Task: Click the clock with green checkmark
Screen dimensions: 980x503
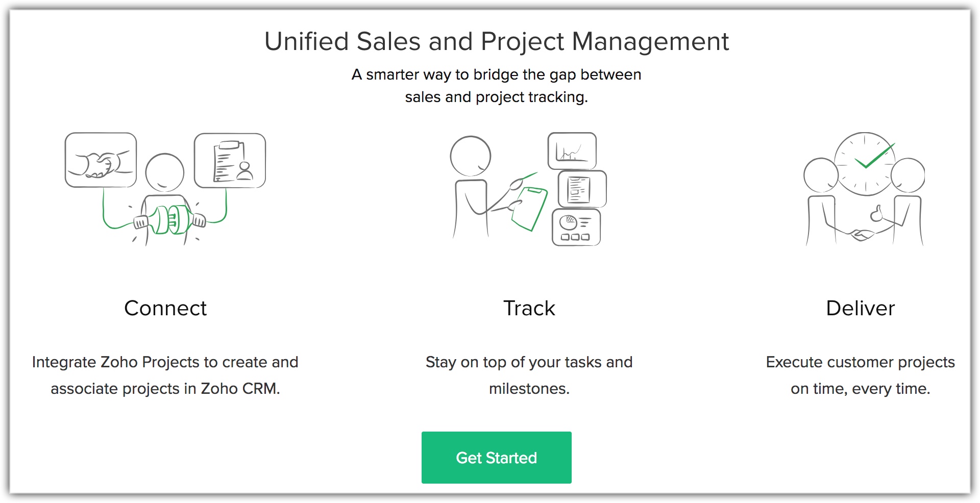Action: [x=865, y=164]
